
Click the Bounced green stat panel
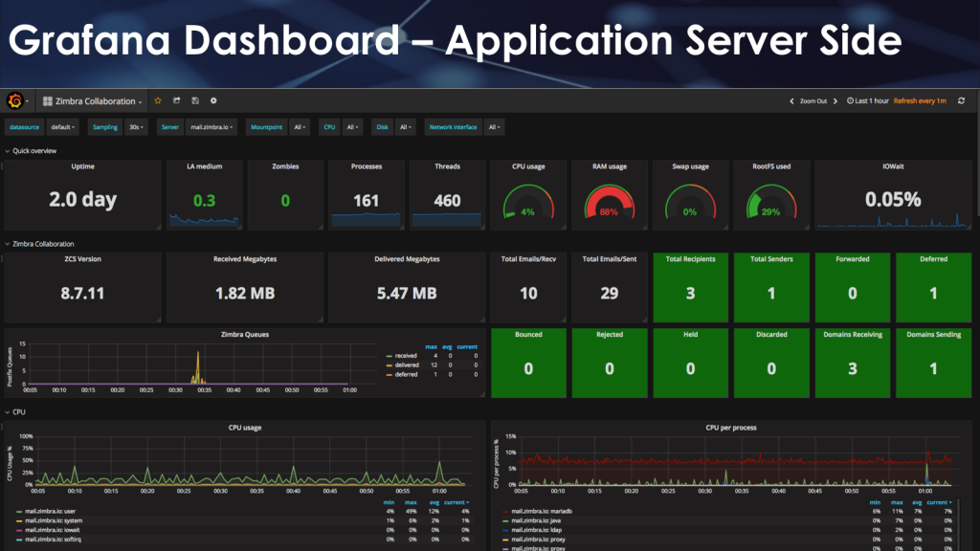click(x=528, y=363)
